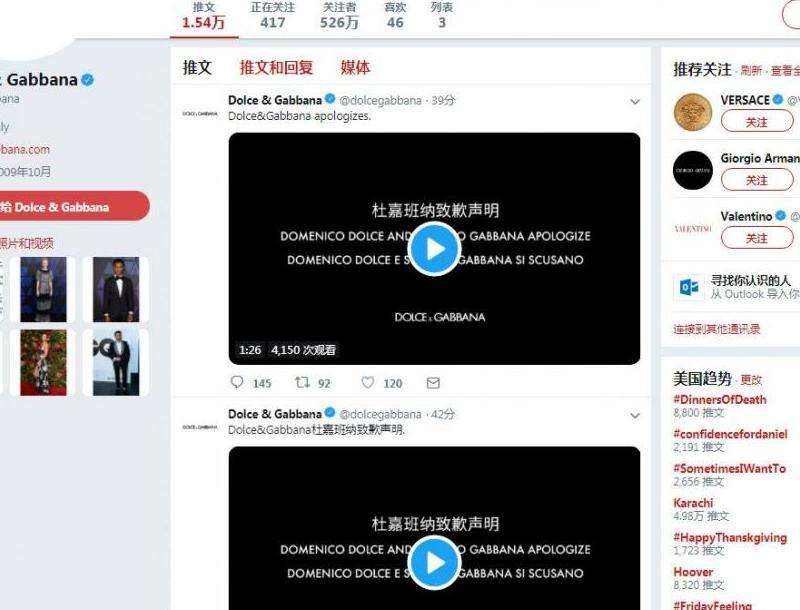Open the 列表 tab showing 3
The width and height of the screenshot is (800, 610).
click(442, 16)
